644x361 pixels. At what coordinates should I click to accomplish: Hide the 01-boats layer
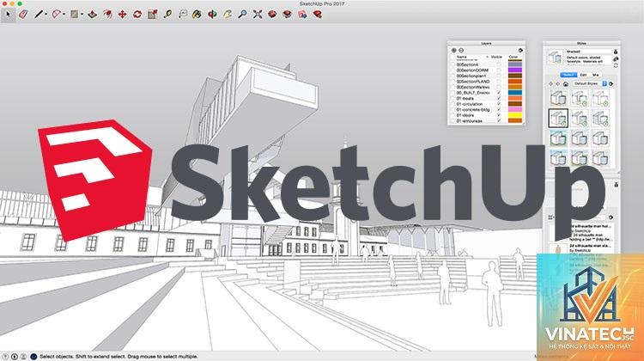tap(499, 99)
